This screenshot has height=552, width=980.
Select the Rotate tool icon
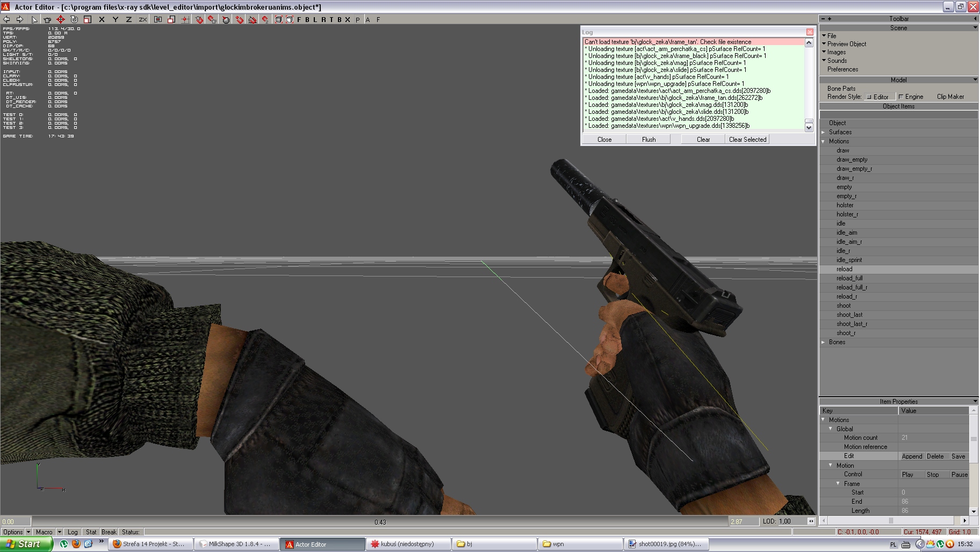[74, 19]
